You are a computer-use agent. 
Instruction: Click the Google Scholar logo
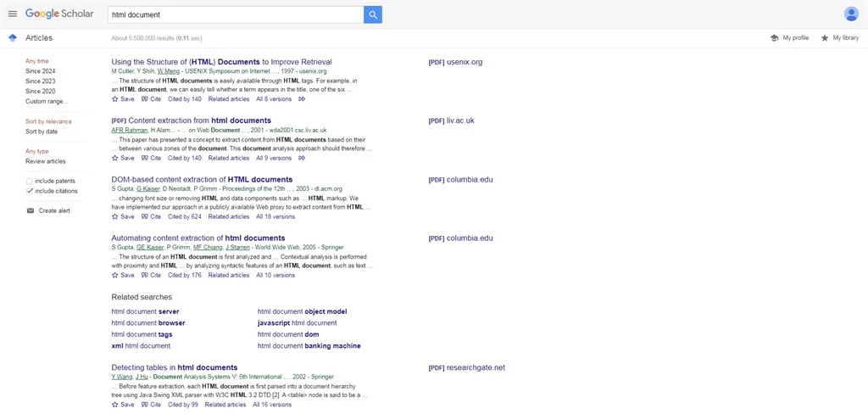click(x=59, y=14)
